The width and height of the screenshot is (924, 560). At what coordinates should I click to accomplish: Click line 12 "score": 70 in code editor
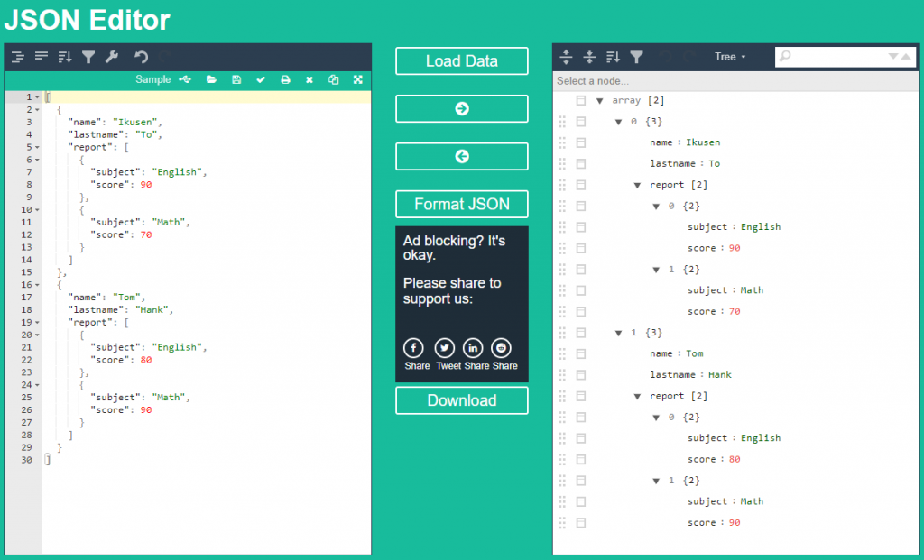pos(121,235)
